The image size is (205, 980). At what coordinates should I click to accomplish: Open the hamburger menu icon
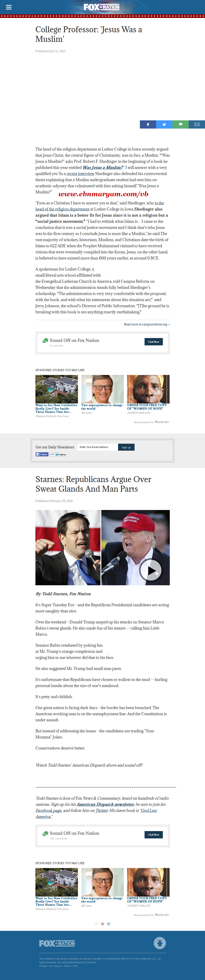click(x=9, y=7)
